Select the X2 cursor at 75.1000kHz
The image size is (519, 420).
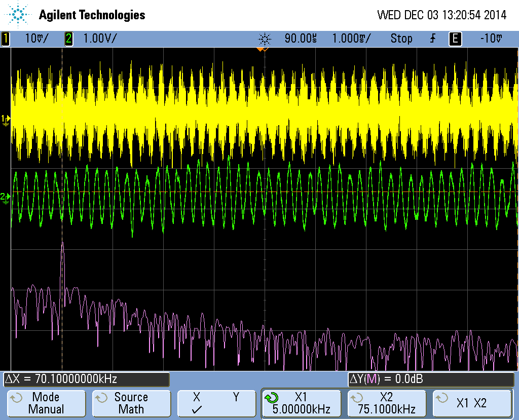click(x=387, y=403)
